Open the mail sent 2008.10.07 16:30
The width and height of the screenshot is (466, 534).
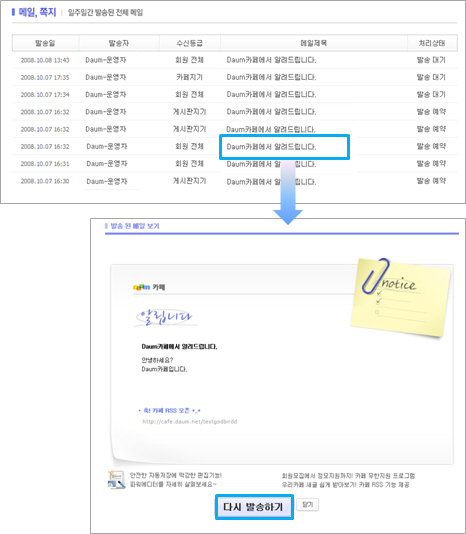click(x=271, y=182)
